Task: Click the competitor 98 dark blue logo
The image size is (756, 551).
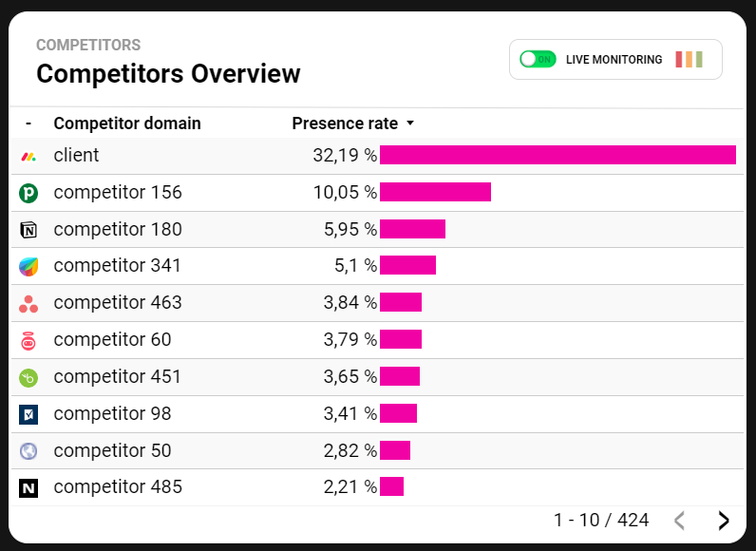Action: point(28,414)
